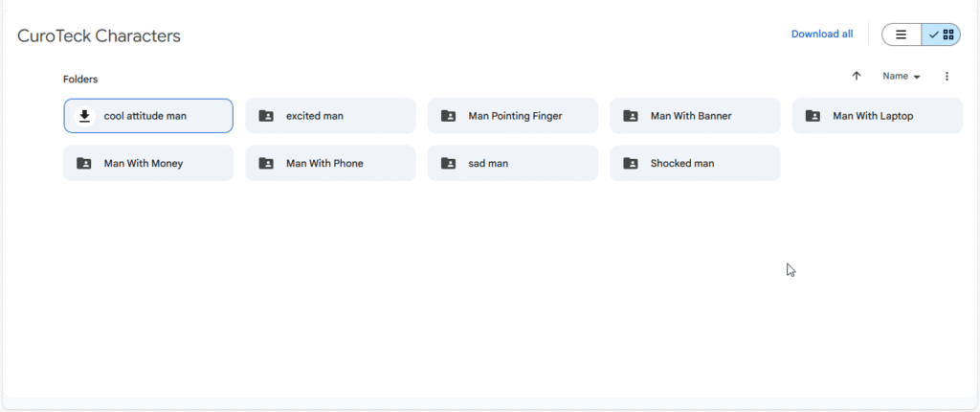
Task: Switch to list layout view
Action: coord(902,34)
